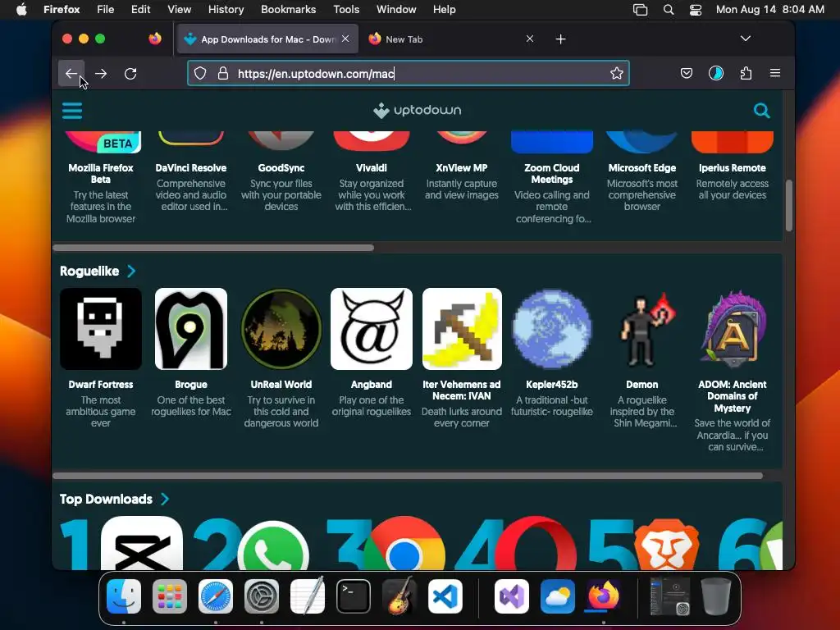Open Finder from the Dock
Screen dimensions: 840x630
[x=124, y=596]
